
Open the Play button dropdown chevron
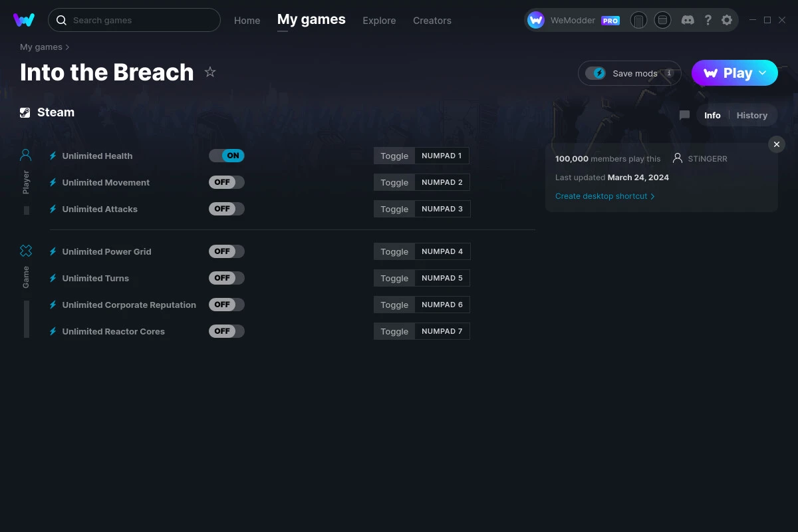(763, 72)
